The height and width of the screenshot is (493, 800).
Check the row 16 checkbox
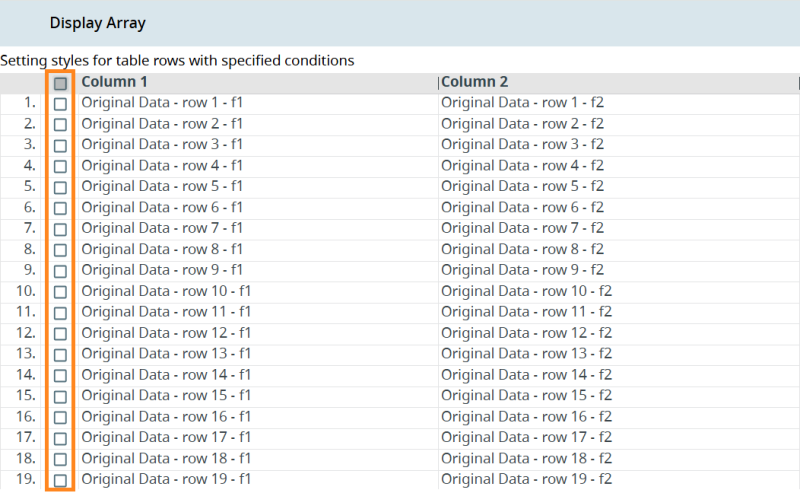(x=60, y=417)
